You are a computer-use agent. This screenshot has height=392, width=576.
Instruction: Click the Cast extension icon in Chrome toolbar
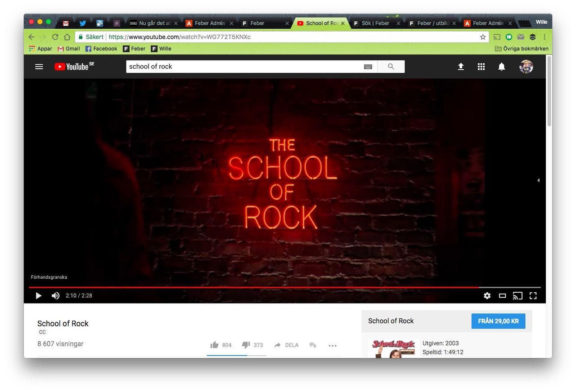[x=497, y=37]
